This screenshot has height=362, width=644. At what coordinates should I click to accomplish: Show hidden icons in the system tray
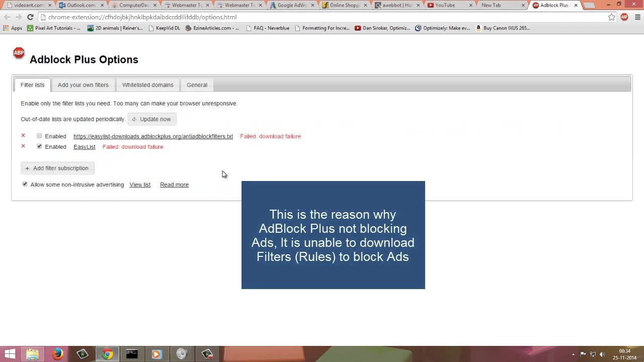pyautogui.click(x=574, y=354)
